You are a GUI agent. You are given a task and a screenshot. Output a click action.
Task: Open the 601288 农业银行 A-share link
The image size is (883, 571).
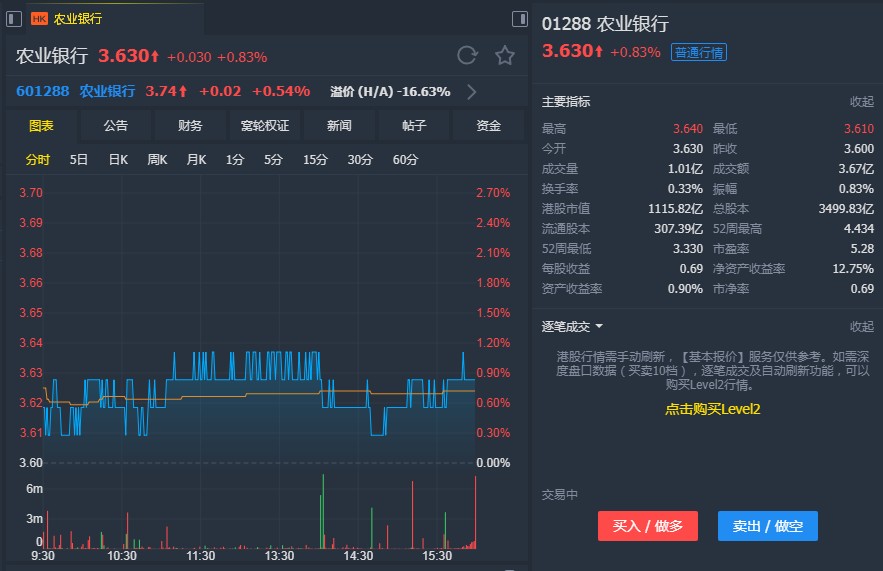coord(75,92)
